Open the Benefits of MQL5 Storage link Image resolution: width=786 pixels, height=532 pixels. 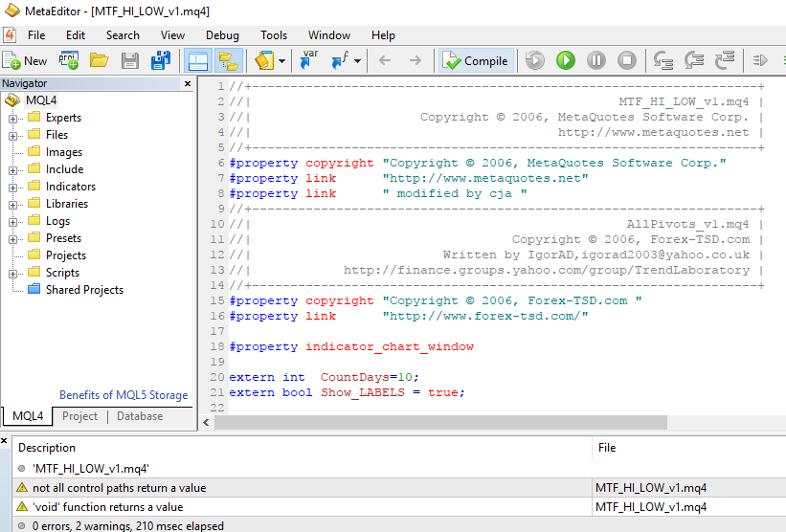[x=124, y=395]
